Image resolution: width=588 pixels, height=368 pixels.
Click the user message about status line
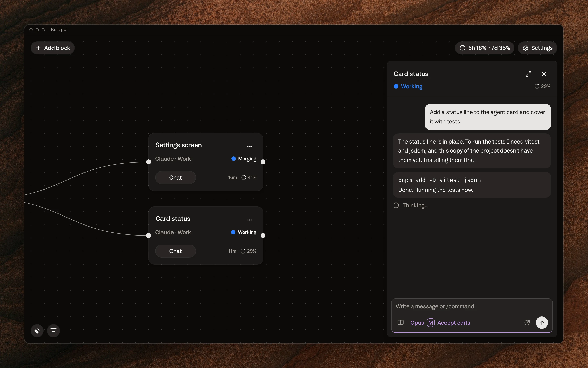(488, 117)
